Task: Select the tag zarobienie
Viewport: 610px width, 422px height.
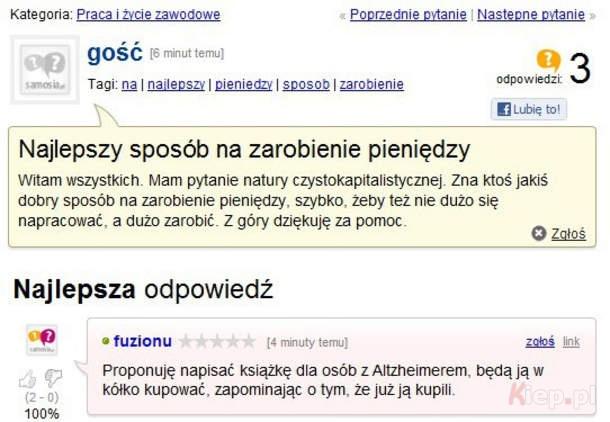Action: tap(372, 84)
